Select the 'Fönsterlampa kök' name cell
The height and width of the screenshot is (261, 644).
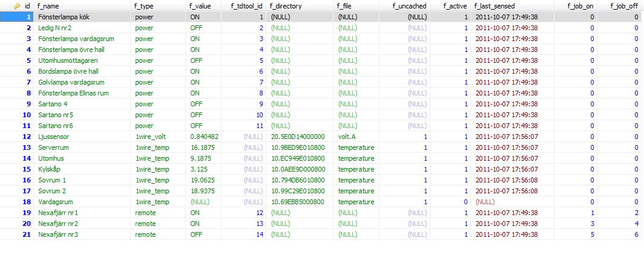pos(64,18)
